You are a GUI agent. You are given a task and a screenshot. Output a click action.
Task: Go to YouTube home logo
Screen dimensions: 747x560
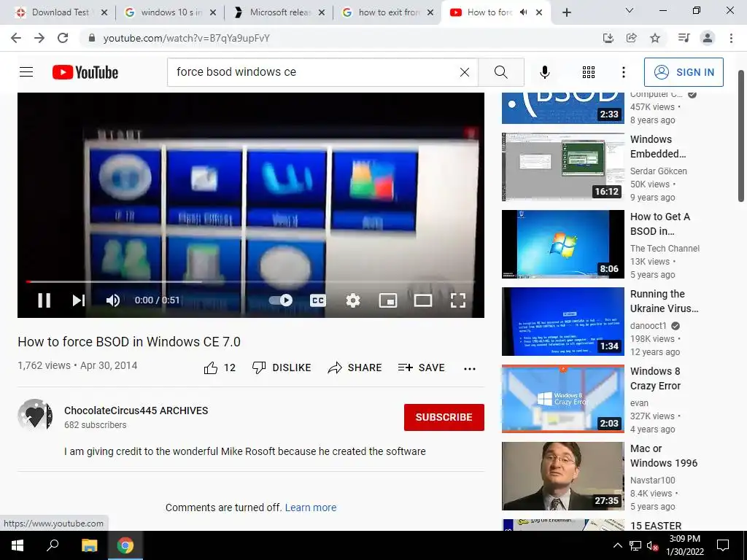pyautogui.click(x=85, y=72)
